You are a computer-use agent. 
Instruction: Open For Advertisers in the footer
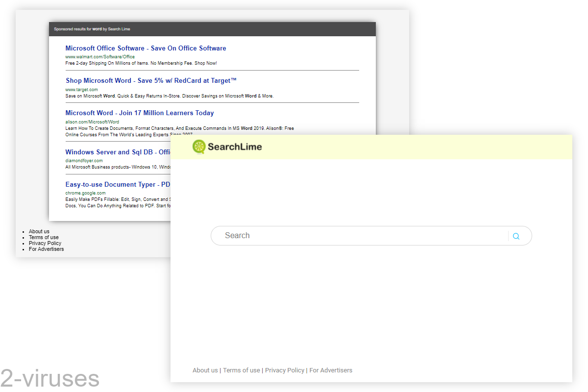tap(331, 370)
